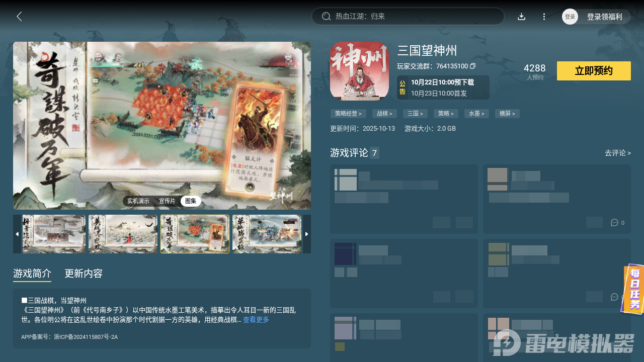Click the download manager icon beside search bar
Screen dimensions: 644x362
[521, 16]
